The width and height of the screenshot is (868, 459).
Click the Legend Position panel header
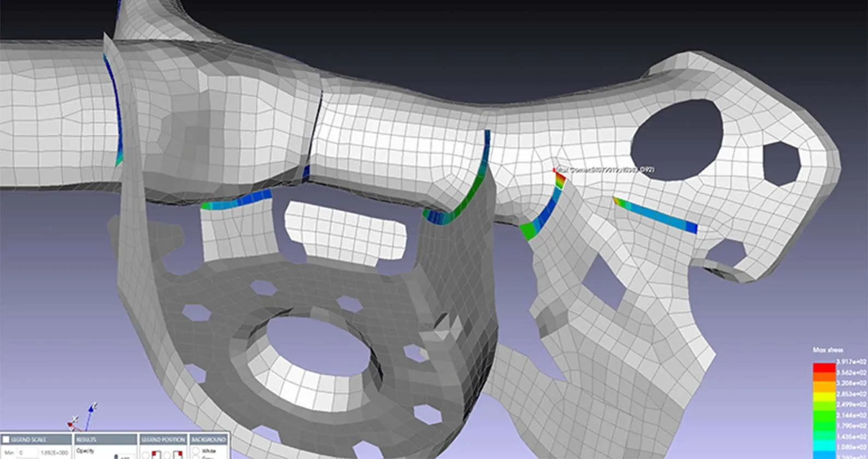(x=163, y=439)
